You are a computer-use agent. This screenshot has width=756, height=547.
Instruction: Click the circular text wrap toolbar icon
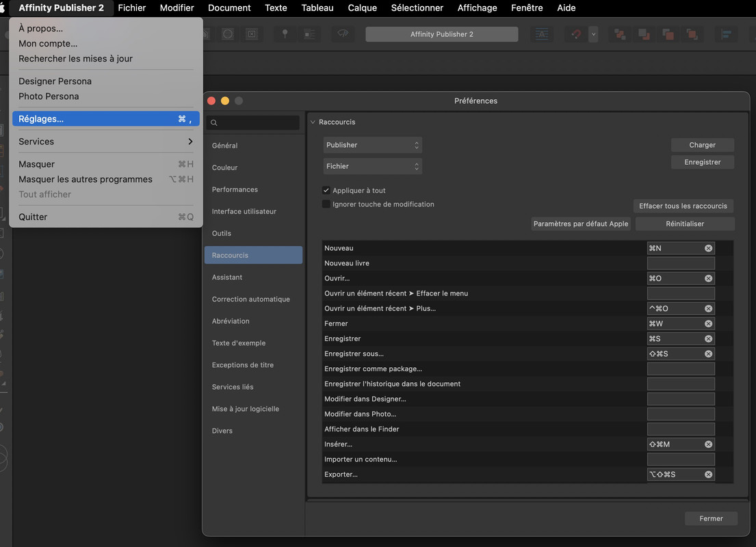(x=228, y=34)
